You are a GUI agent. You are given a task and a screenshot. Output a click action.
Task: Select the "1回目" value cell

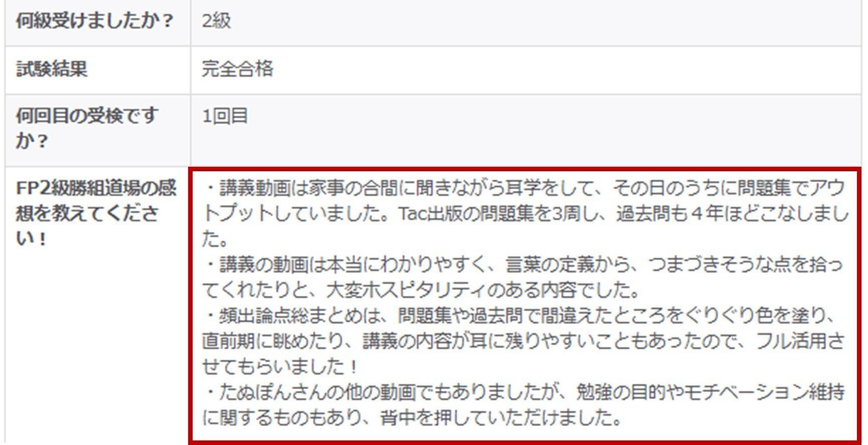click(x=225, y=117)
